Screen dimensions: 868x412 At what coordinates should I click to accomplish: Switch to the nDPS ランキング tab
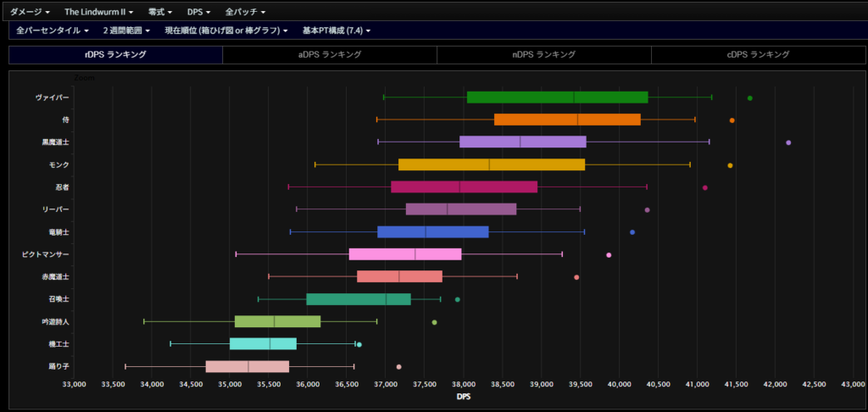pyautogui.click(x=543, y=54)
